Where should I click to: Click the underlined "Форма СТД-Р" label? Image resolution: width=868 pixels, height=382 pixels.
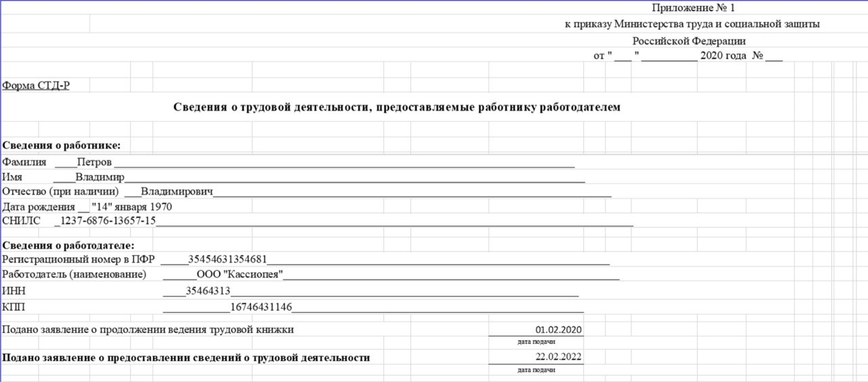tap(36, 85)
